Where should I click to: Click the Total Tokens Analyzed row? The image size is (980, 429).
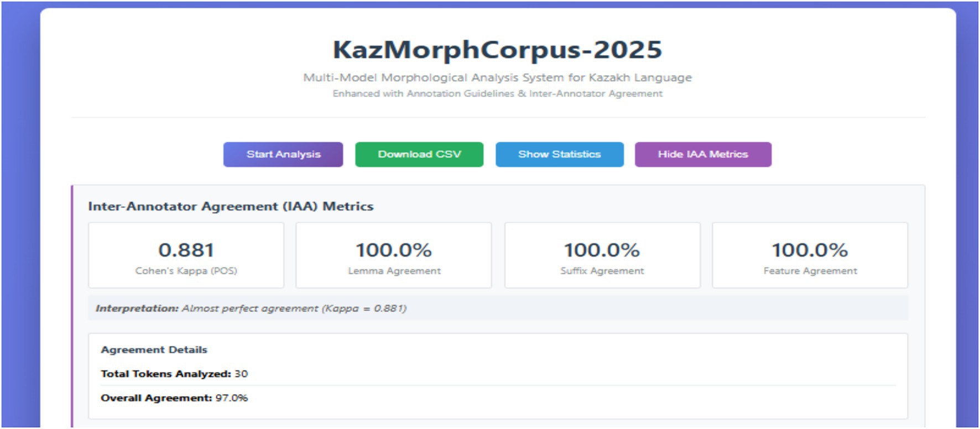174,374
